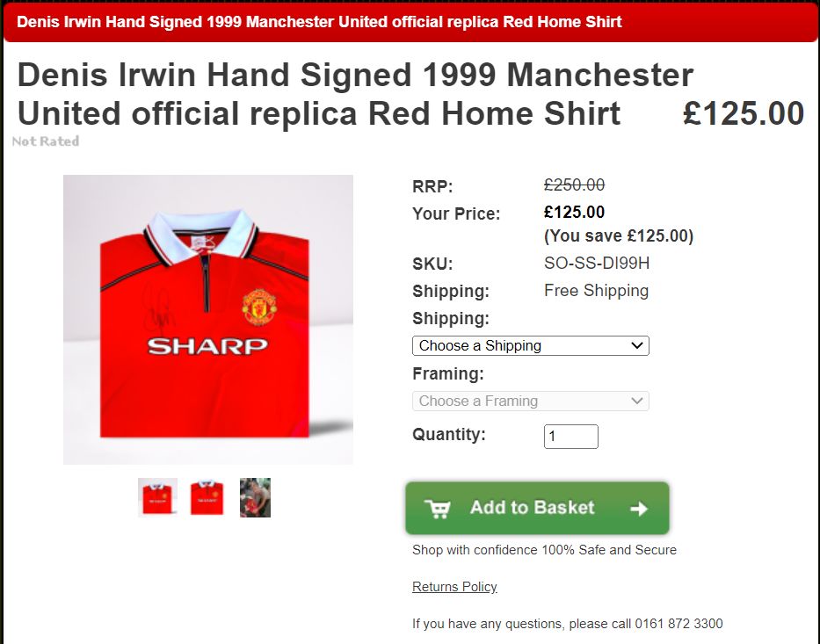Screen dimensions: 820x644
Task: Click the chevron arrow of the Choose a Shipping box
Action: point(636,345)
